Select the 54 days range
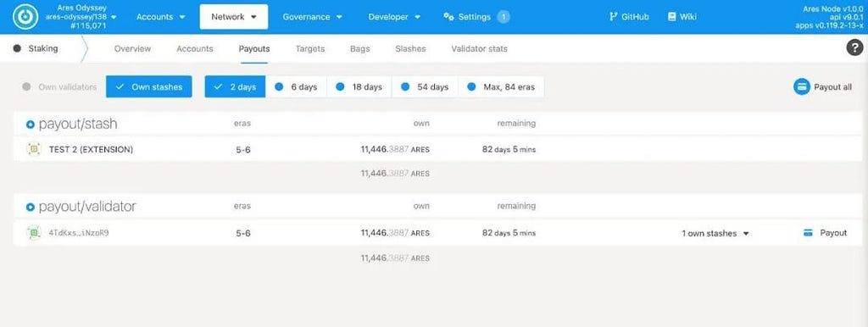Screen dimensions: 868x327 [x=426, y=87]
